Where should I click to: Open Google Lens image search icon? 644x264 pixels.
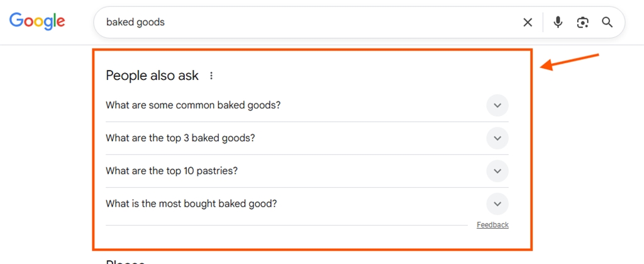tap(582, 23)
